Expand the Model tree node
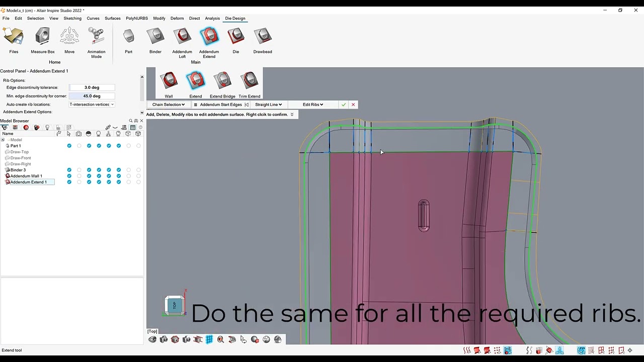 pyautogui.click(x=3, y=140)
